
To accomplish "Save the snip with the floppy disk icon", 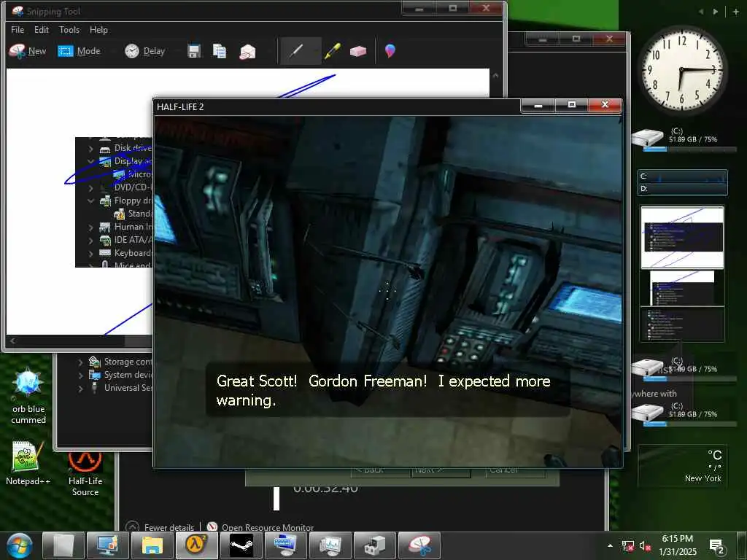I will (x=193, y=51).
